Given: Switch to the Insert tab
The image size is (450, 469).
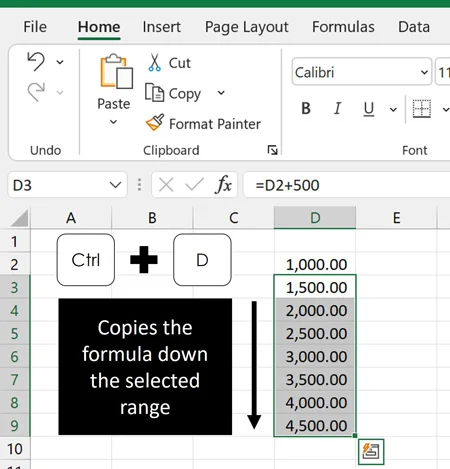Looking at the screenshot, I should 162,27.
